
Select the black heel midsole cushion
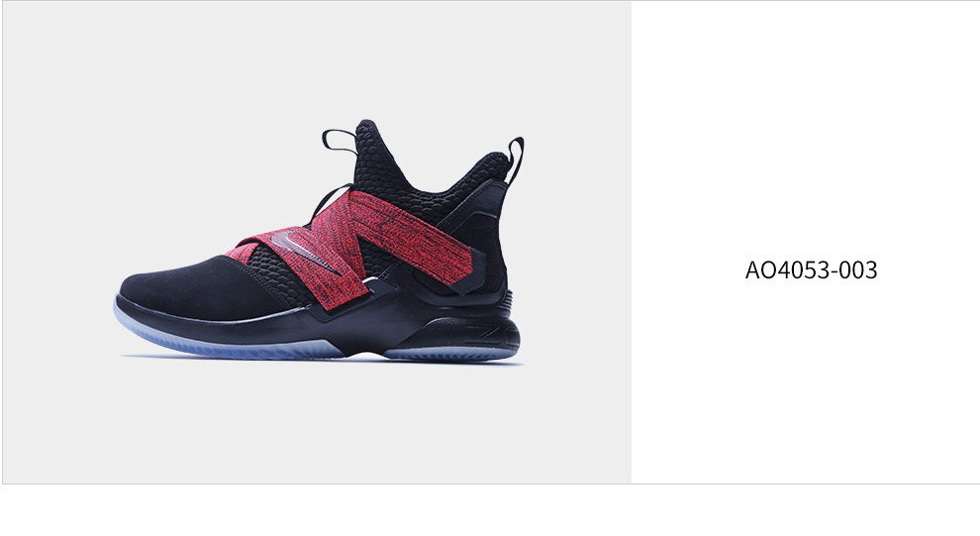pyautogui.click(x=462, y=330)
